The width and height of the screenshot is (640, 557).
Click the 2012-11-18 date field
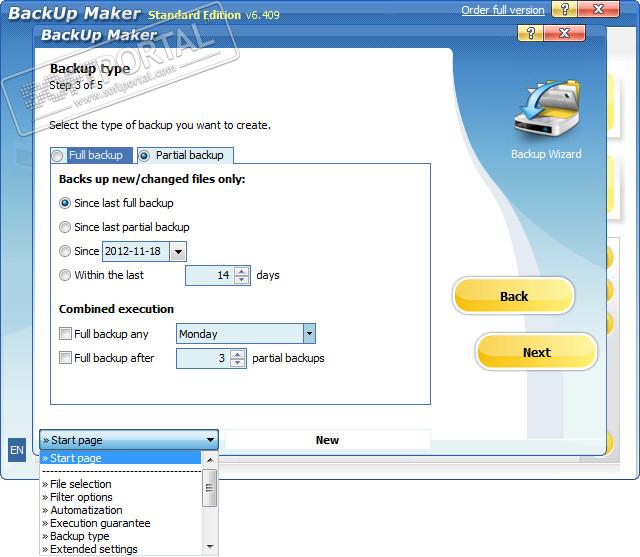[x=136, y=251]
